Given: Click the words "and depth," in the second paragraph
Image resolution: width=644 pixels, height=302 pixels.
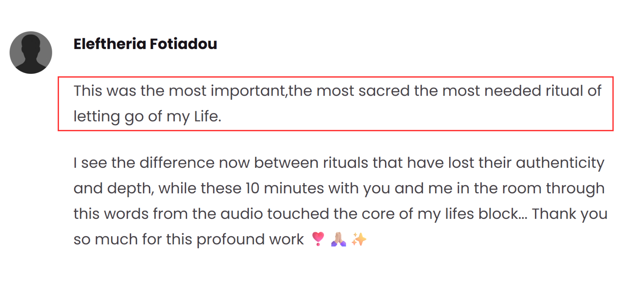Looking at the screenshot, I should (114, 189).
